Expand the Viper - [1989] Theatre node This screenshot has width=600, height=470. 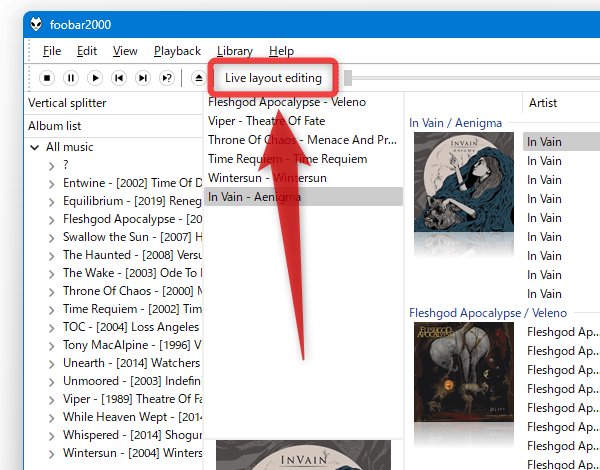[51, 400]
